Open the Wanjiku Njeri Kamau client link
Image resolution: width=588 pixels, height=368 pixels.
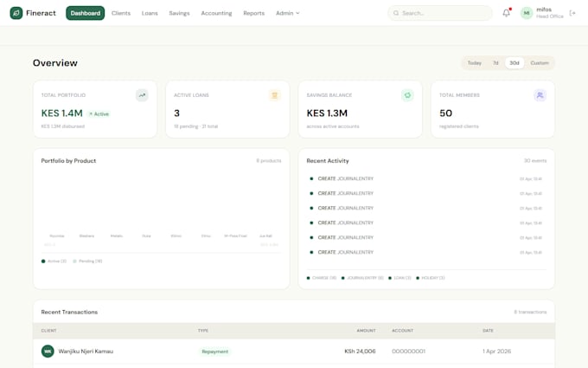[86, 352]
